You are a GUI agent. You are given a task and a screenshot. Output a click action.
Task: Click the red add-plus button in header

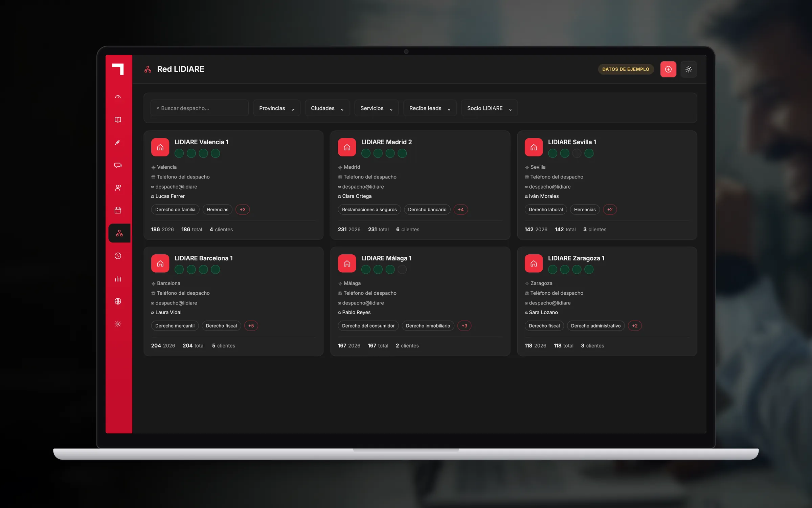(668, 69)
